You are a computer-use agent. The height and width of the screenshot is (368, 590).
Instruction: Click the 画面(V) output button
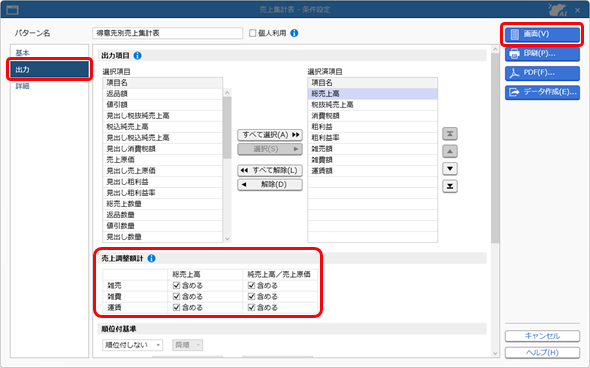coord(542,34)
